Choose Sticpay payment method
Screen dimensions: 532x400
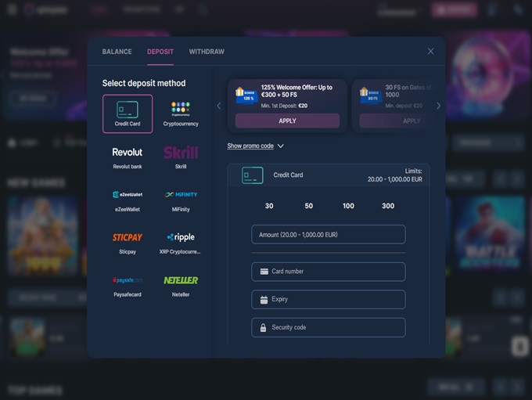128,241
